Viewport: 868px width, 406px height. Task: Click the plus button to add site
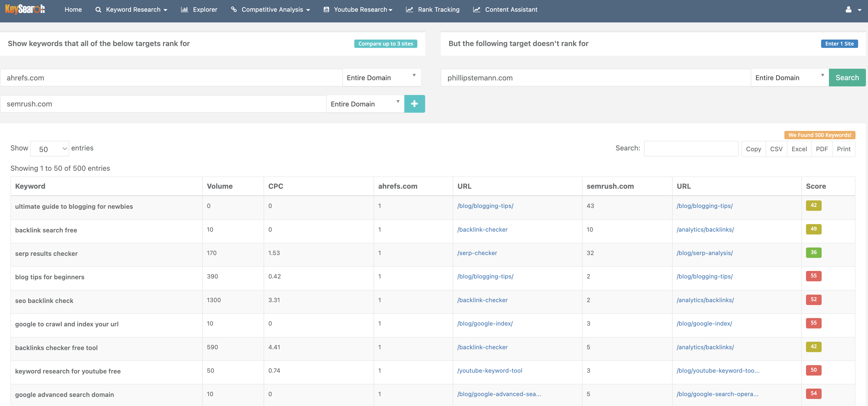click(414, 104)
